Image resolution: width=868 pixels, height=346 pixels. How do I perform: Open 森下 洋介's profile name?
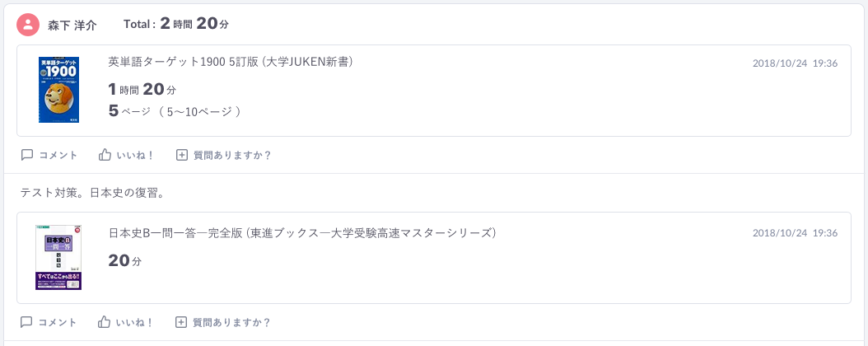(72, 25)
